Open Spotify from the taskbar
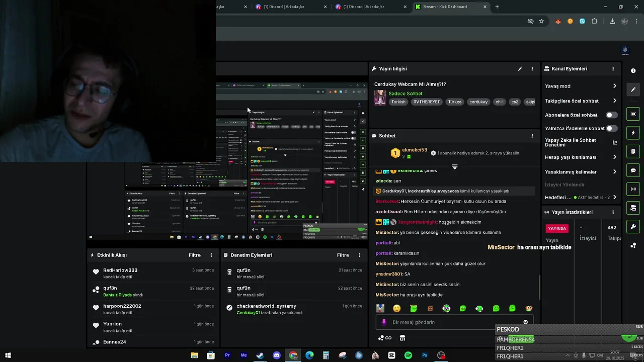Viewport: 644px width, 362px height. pos(408,355)
